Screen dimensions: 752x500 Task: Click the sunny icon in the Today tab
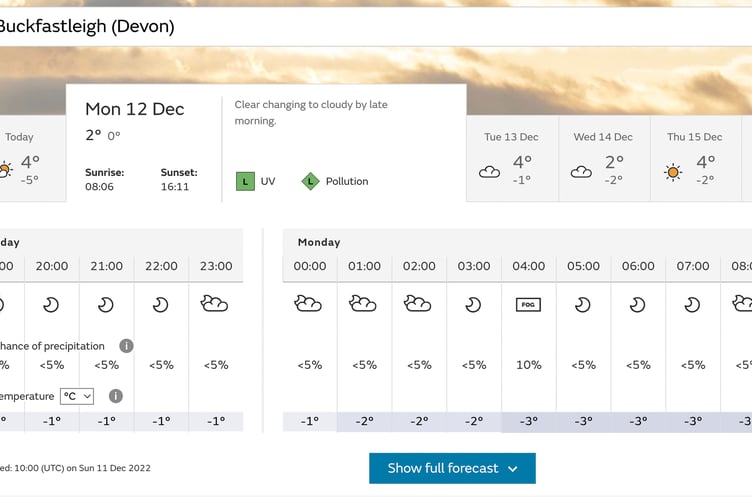(5, 170)
